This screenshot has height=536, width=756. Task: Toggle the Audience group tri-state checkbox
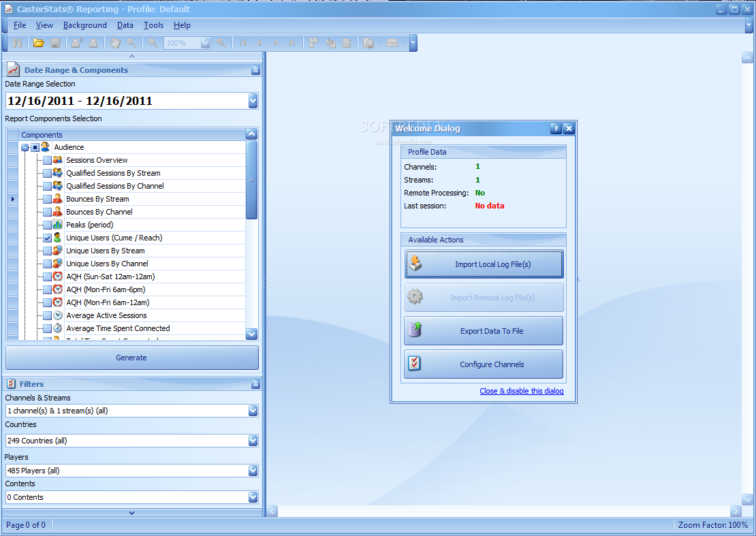35,148
